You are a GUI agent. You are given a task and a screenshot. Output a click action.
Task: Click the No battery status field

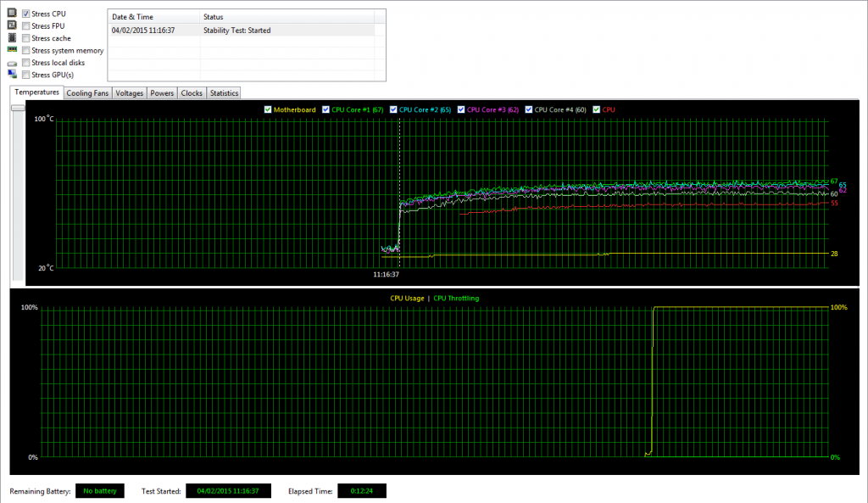[x=100, y=491]
